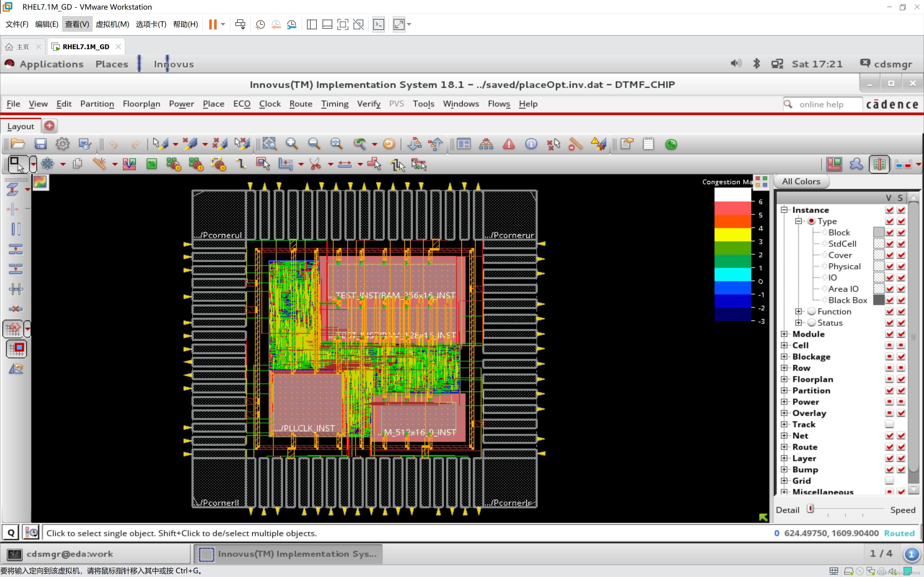The image size is (924, 577).
Task: Toggle Grid visibility checkbox
Action: [889, 481]
